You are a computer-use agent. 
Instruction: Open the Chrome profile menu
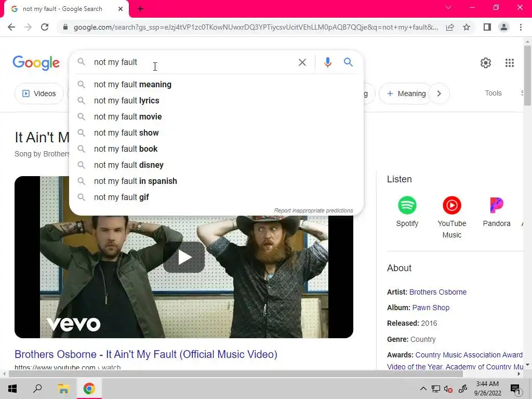(504, 27)
